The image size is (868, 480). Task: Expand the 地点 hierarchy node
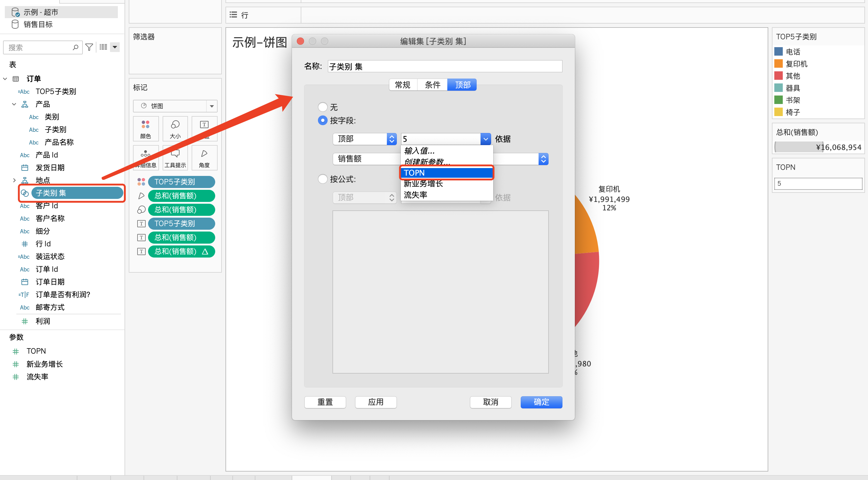click(14, 180)
